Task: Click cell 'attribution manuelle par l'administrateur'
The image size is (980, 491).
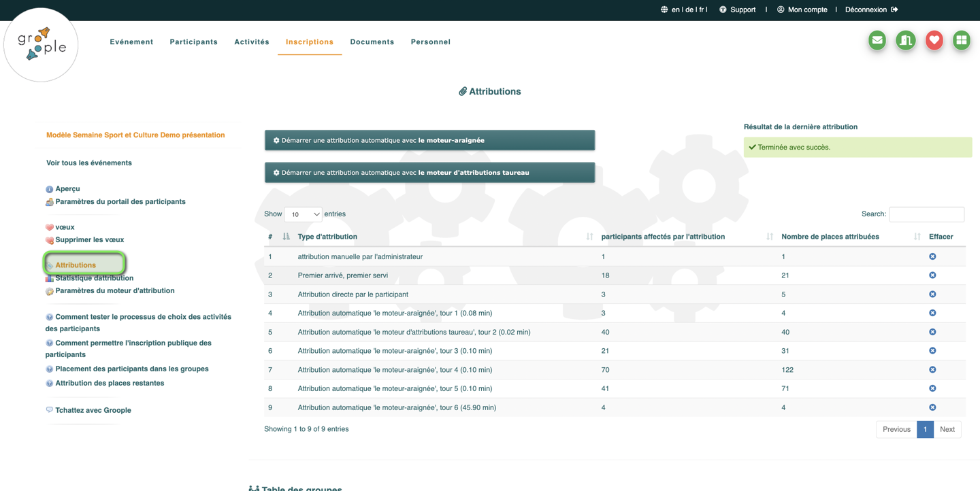Action: [x=360, y=256]
